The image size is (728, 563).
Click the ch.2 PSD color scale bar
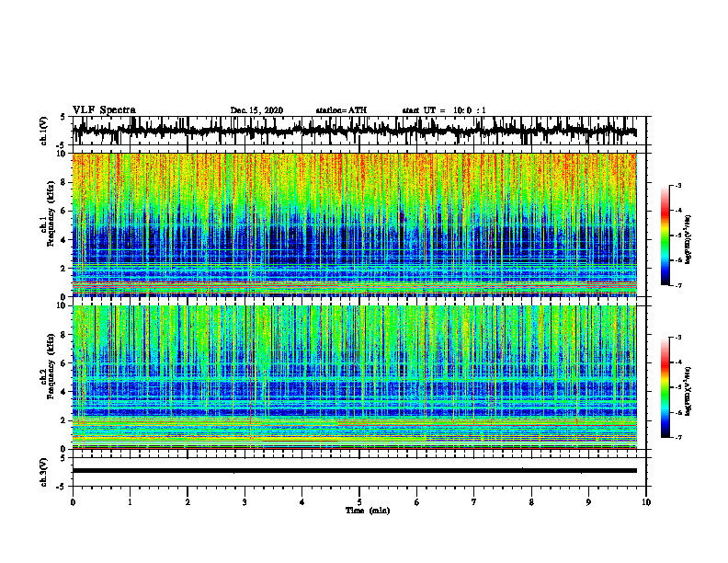665,387
